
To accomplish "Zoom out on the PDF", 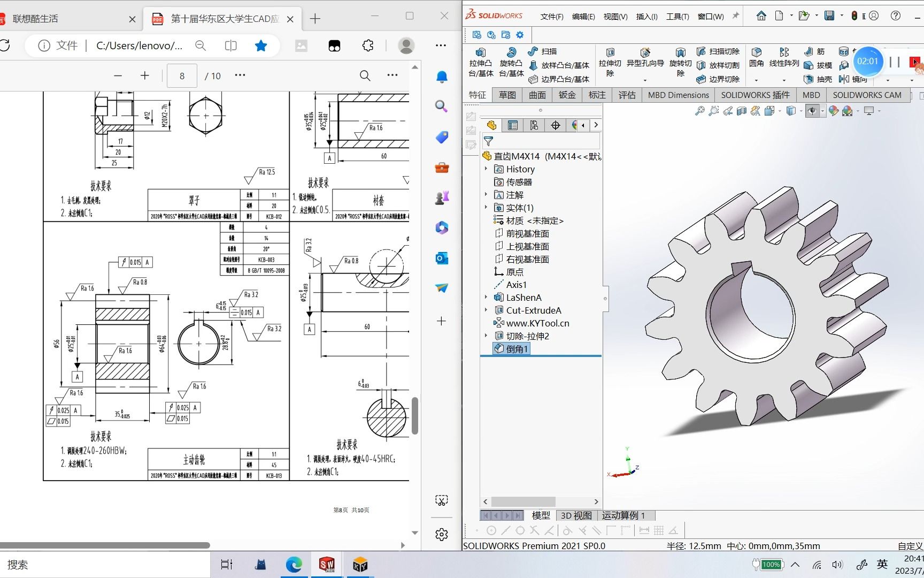I will pos(118,76).
